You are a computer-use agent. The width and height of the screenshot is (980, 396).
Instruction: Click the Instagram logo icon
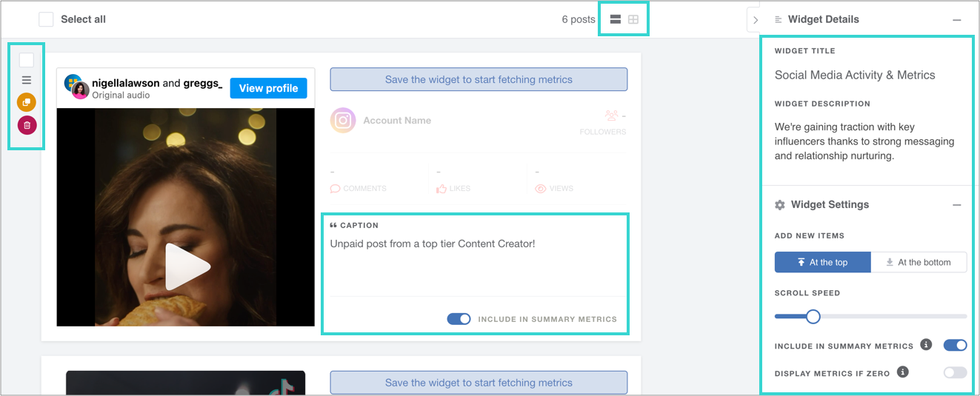pos(343,120)
